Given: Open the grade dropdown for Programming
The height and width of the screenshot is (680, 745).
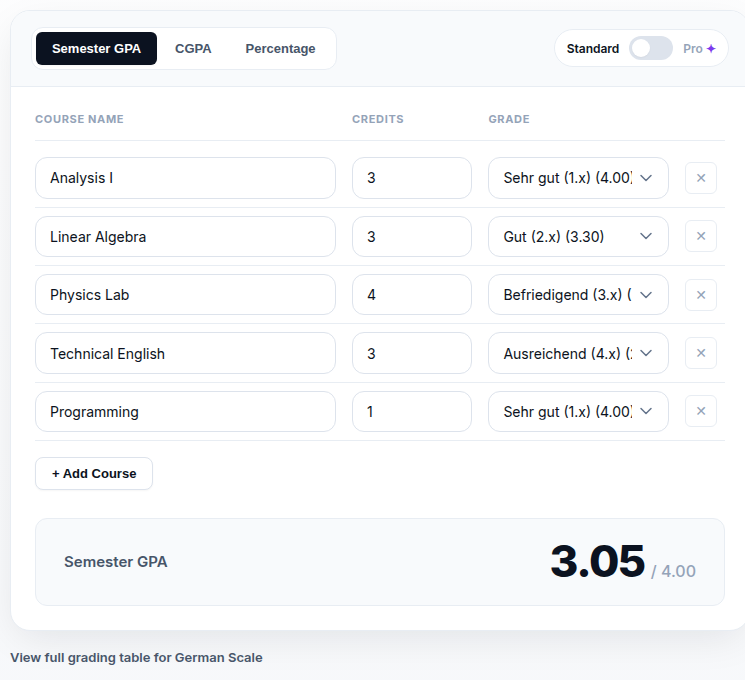Looking at the screenshot, I should tap(578, 412).
